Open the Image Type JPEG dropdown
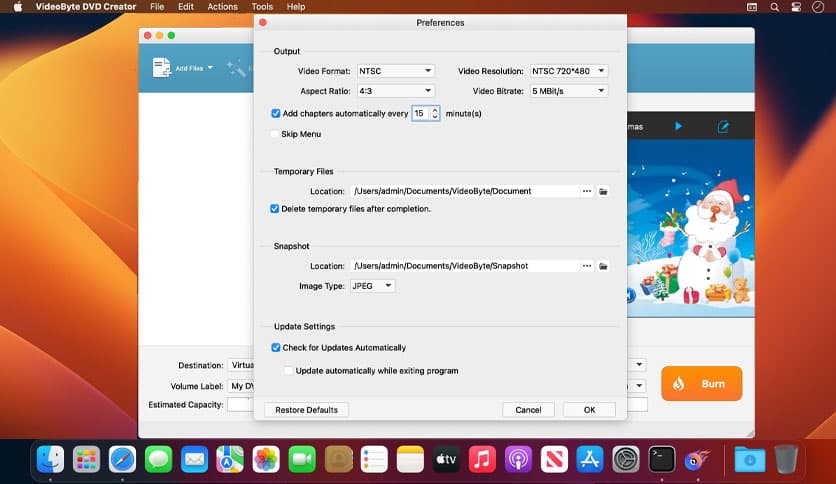This screenshot has width=836, height=484. (372, 286)
